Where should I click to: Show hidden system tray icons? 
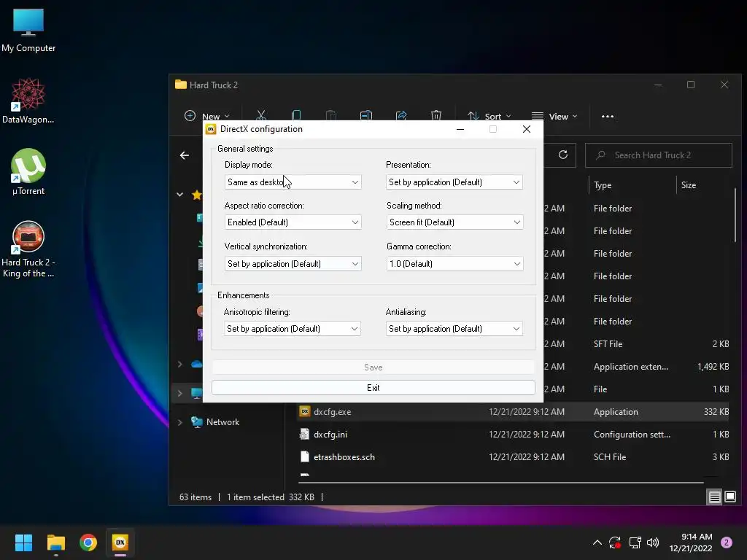[597, 542]
